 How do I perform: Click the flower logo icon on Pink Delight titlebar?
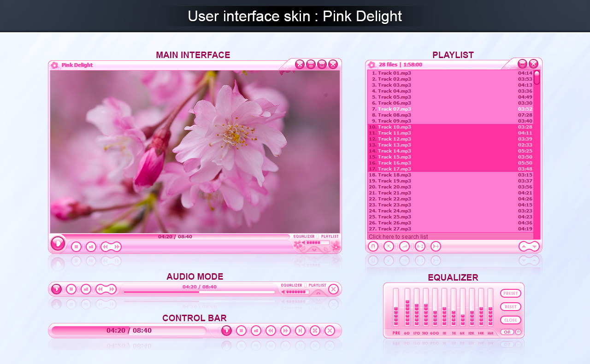[55, 65]
